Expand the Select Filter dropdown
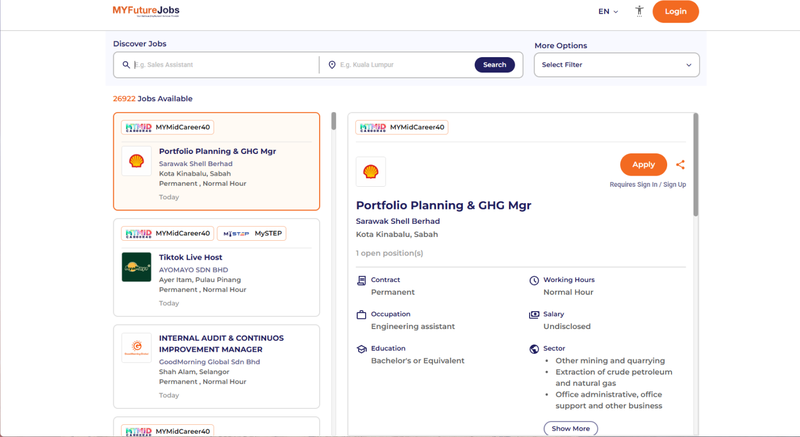This screenshot has height=437, width=800. click(616, 65)
